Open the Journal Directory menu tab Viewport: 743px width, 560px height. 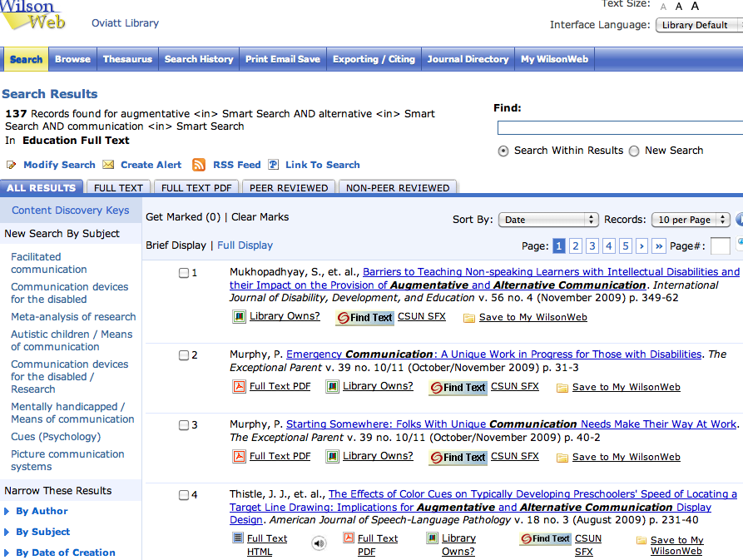click(468, 59)
